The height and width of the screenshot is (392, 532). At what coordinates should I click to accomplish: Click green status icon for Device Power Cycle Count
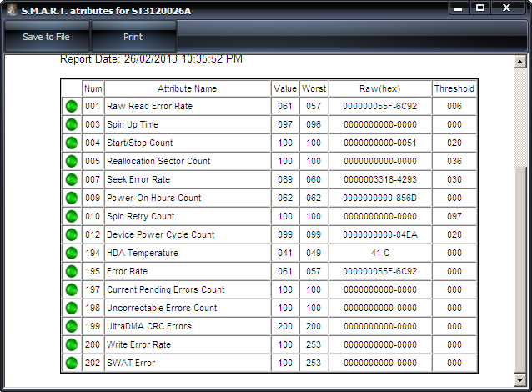[x=72, y=234]
